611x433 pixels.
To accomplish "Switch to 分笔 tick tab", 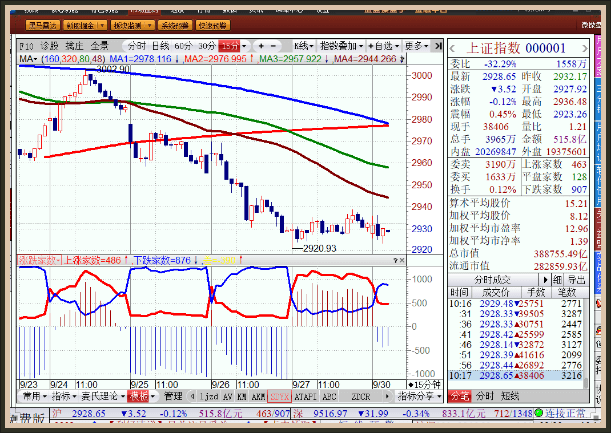I will click(x=459, y=396).
